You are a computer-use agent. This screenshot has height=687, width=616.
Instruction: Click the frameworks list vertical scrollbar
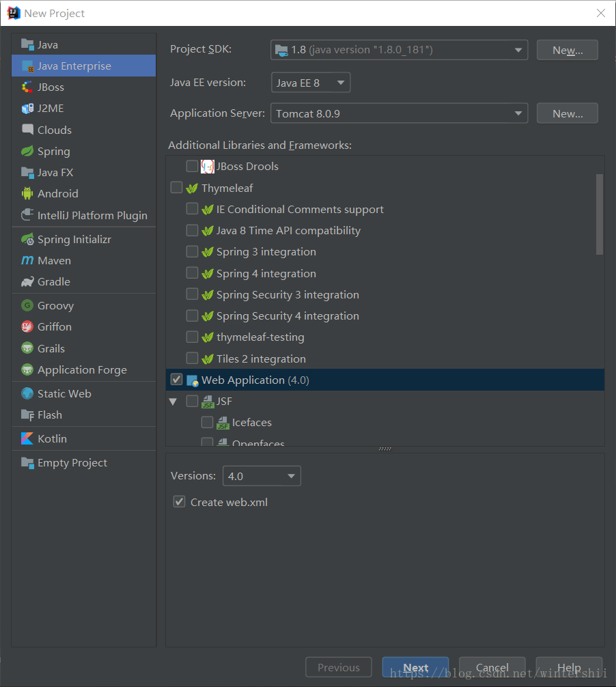tap(600, 214)
